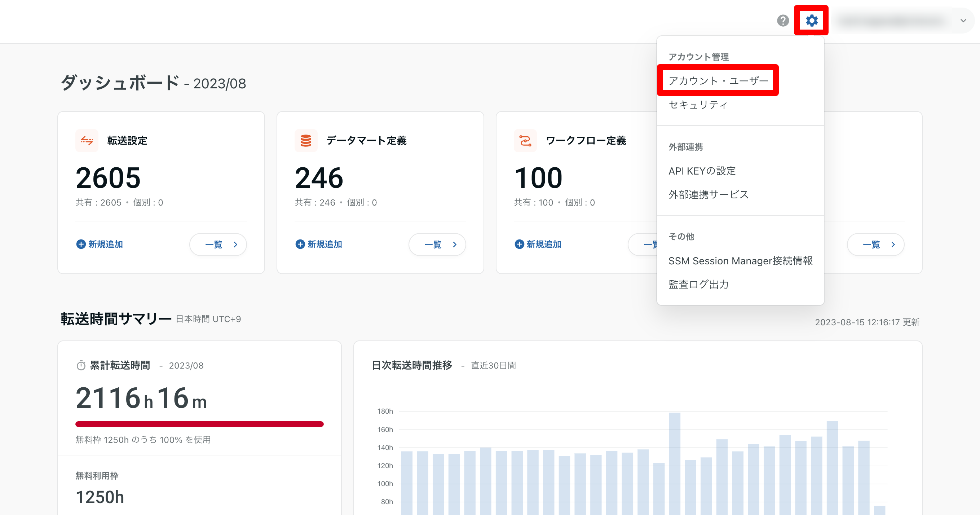Click the 転送時間サマリー section heading
980x515 pixels.
click(x=116, y=319)
